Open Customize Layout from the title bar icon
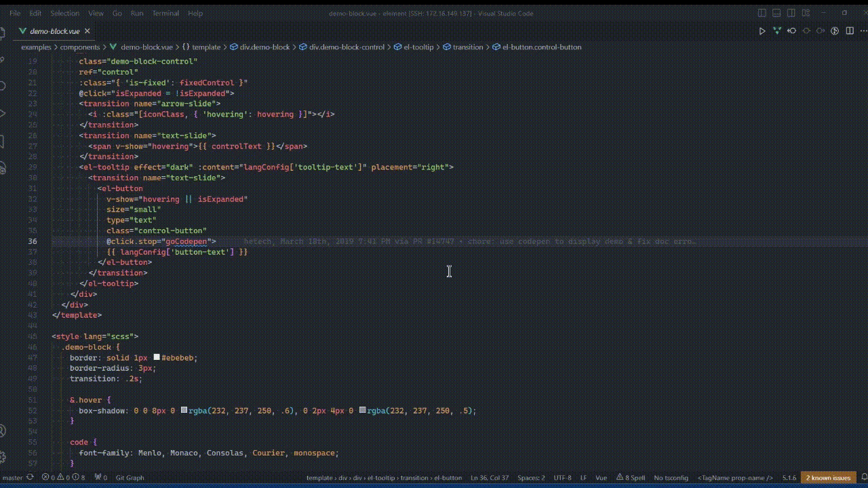Viewport: 868px width, 488px height. tap(806, 12)
